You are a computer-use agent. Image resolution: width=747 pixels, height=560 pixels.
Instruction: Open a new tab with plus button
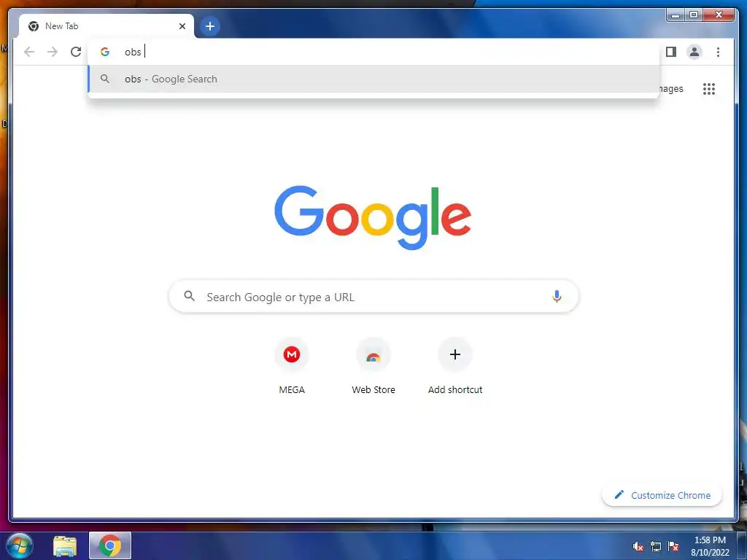tap(210, 26)
